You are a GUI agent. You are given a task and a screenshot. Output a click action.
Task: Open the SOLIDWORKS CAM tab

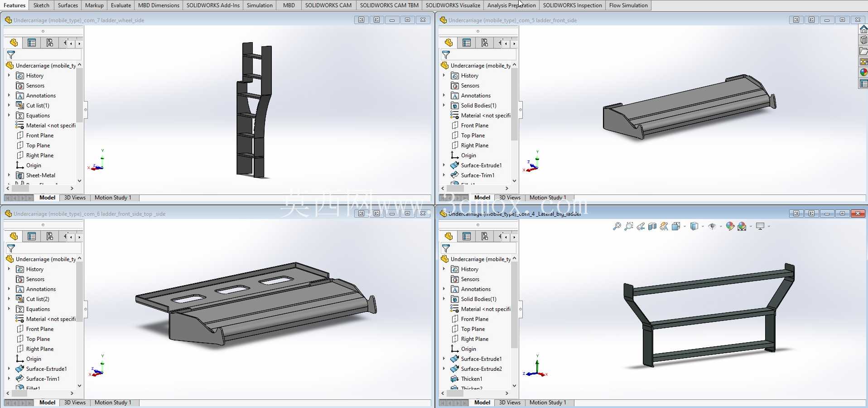click(x=328, y=5)
